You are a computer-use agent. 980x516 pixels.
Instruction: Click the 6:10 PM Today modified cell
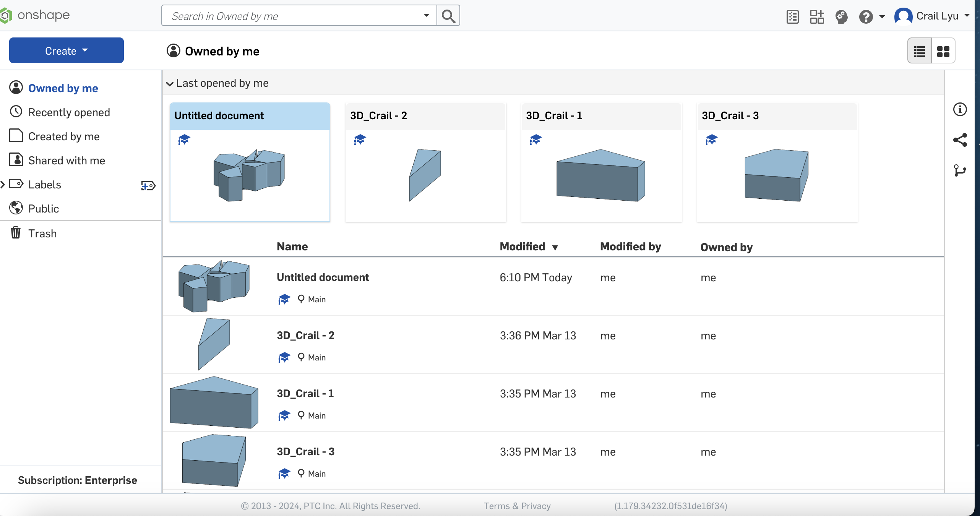point(536,277)
